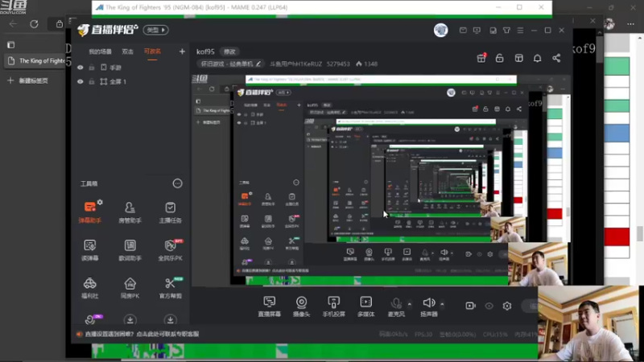Open the user avatar profile
Image resolution: width=644 pixels, height=362 pixels.
click(x=440, y=30)
